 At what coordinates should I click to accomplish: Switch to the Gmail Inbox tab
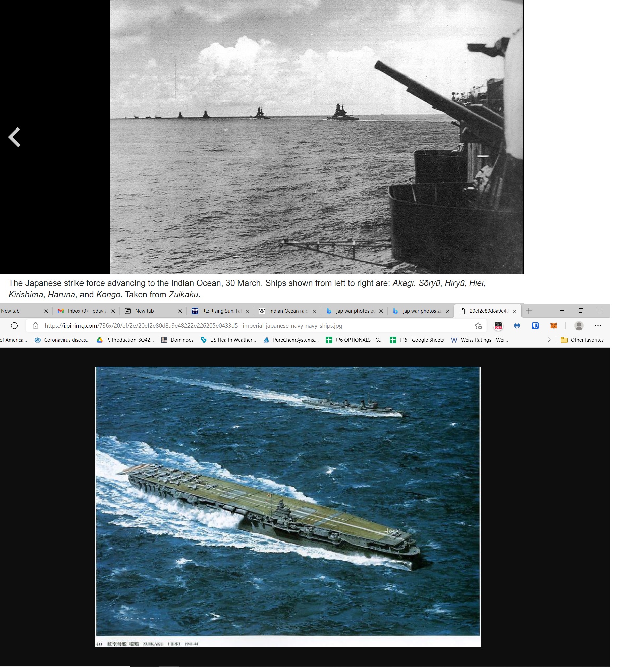[x=87, y=311]
